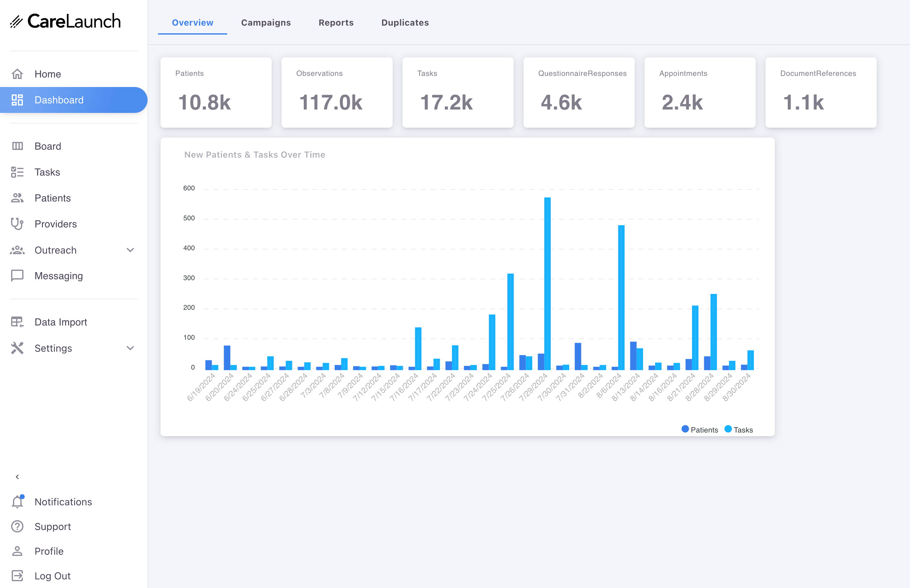Click the Patients bar for 7/31/2024
910x588 pixels.
(x=578, y=356)
